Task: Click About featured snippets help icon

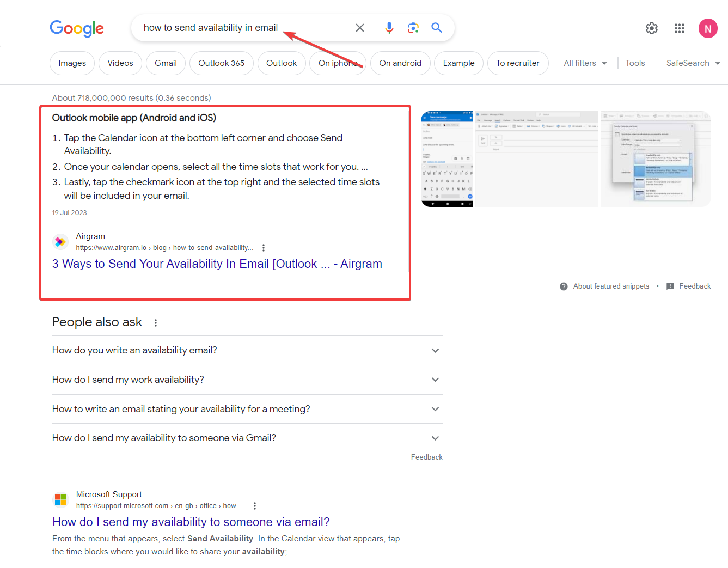Action: (x=564, y=286)
